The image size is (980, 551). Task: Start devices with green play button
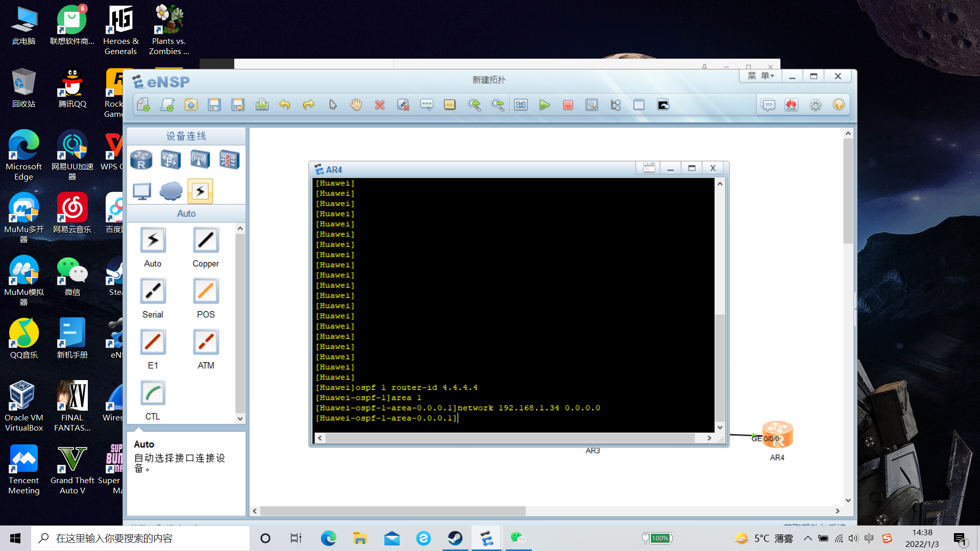point(545,105)
